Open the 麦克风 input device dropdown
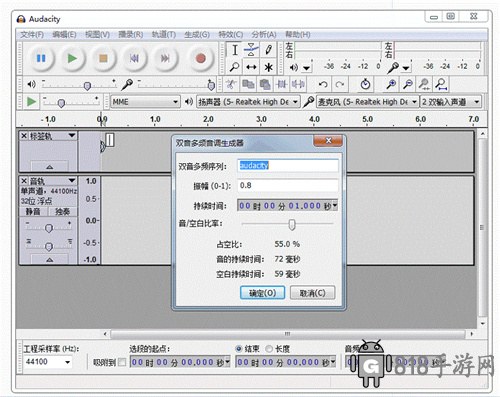The image size is (500, 397). coord(367,102)
